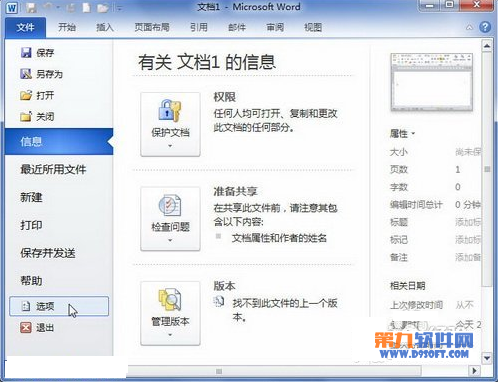The width and height of the screenshot is (498, 382).
Task: Click the 标记 property label
Action: point(399,240)
